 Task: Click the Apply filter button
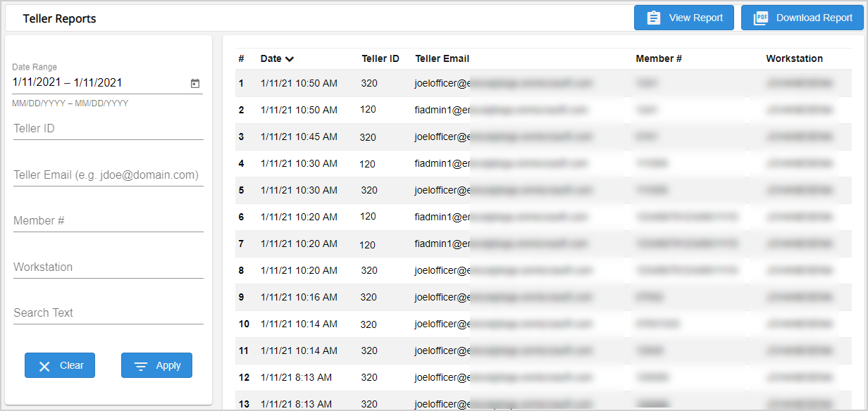[156, 365]
